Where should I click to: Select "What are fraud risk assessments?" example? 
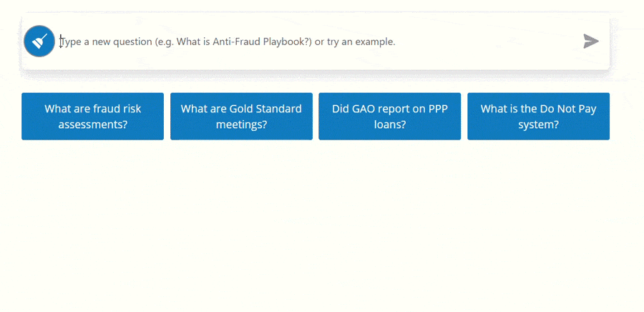92,116
